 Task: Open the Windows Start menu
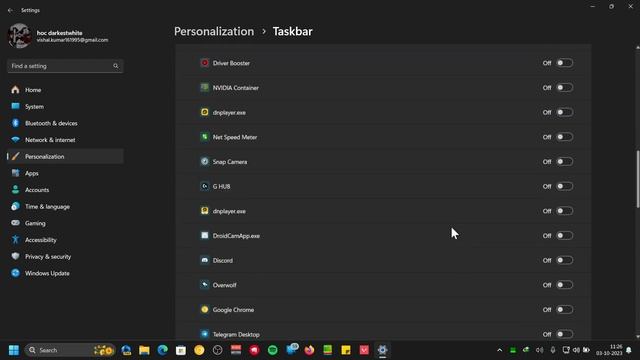pos(14,350)
